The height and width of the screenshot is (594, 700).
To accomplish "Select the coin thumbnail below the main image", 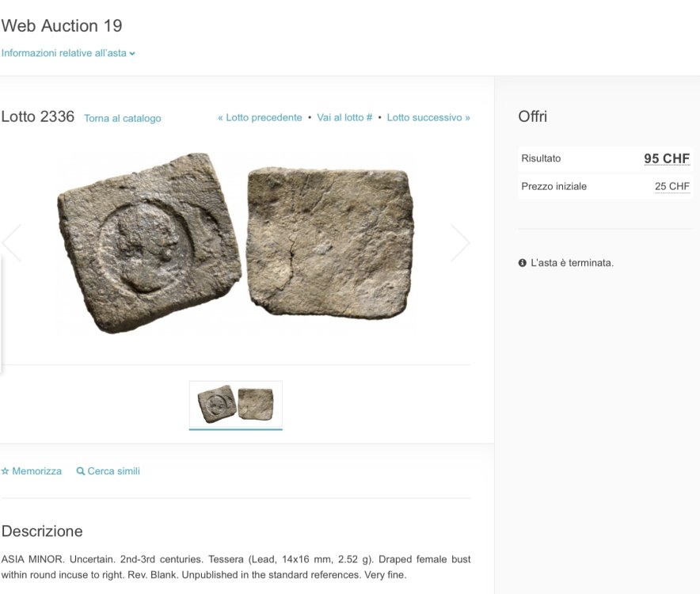I will pos(235,404).
